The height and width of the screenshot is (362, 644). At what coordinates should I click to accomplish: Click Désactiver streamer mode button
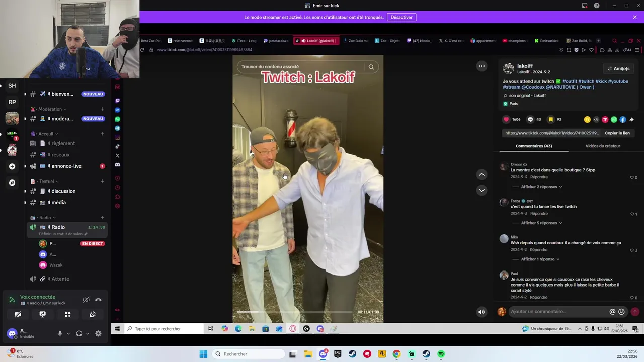401,17
